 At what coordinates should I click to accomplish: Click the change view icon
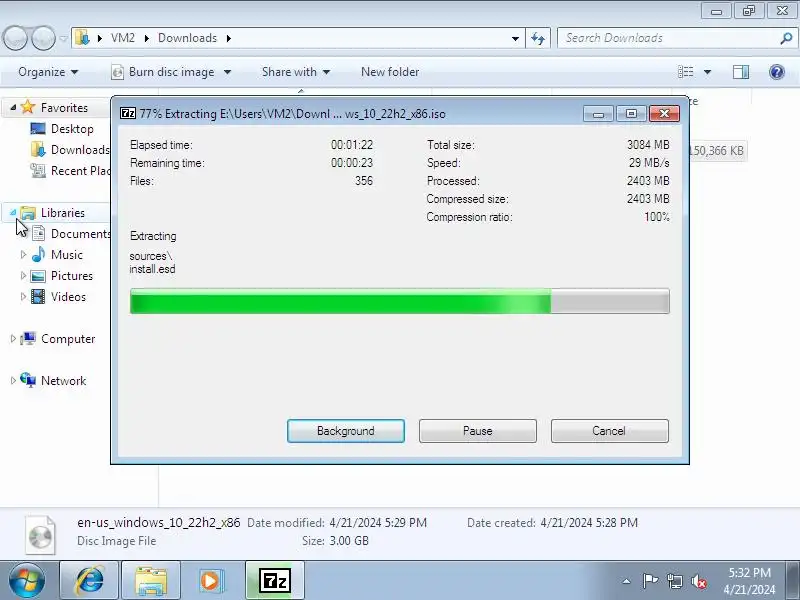coord(685,72)
